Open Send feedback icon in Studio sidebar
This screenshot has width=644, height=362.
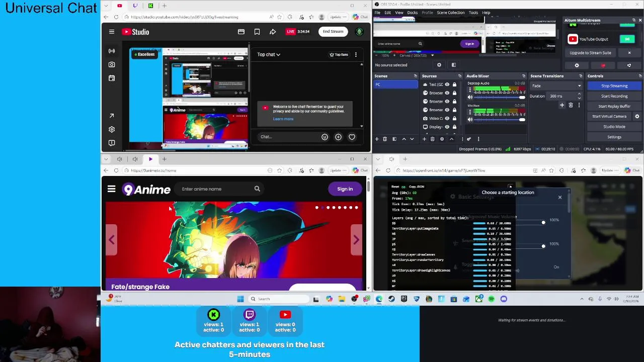112,143
